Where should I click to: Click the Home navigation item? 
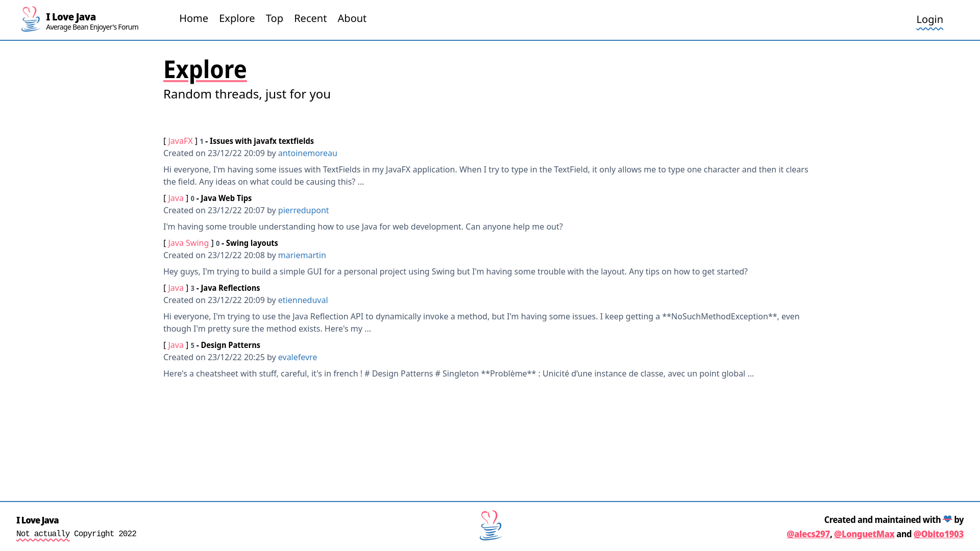[x=193, y=18]
